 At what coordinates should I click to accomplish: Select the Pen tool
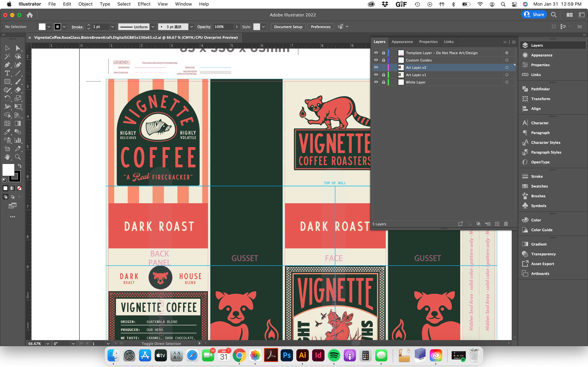[x=7, y=65]
